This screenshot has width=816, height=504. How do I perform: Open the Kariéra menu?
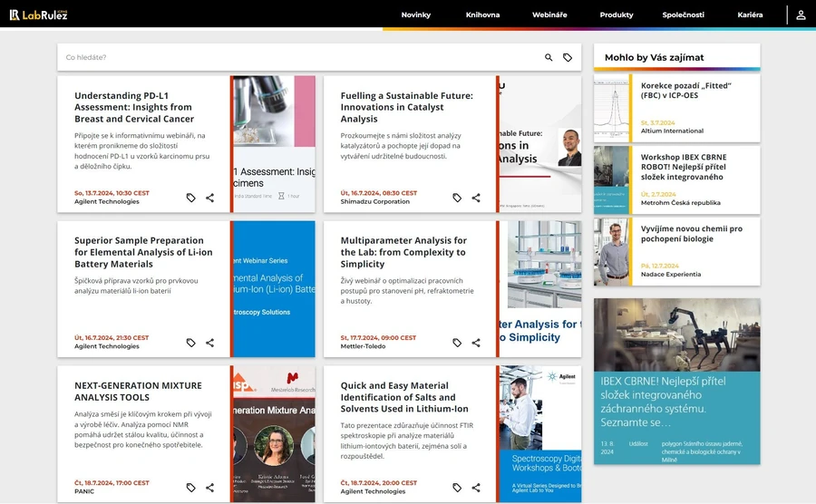point(750,15)
